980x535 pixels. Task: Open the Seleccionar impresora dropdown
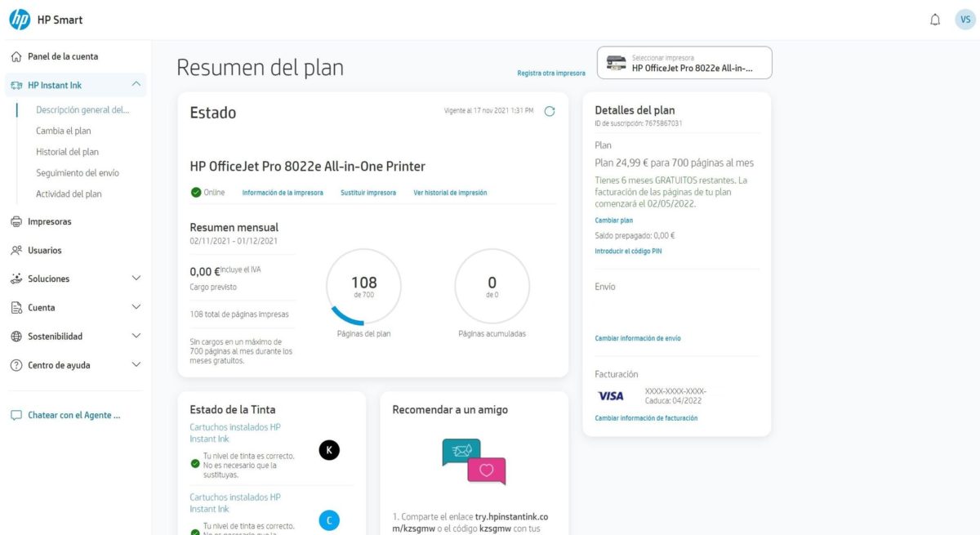[x=684, y=63]
